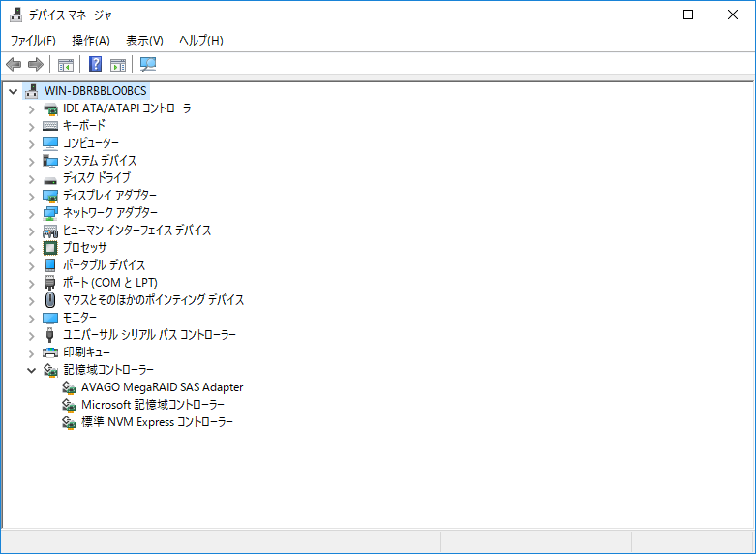Expand the システム デバイス node
756x554 pixels.
pos(31,162)
